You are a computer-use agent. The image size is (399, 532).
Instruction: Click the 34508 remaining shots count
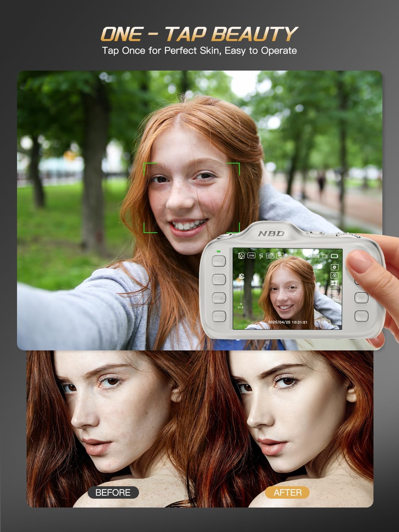[314, 256]
